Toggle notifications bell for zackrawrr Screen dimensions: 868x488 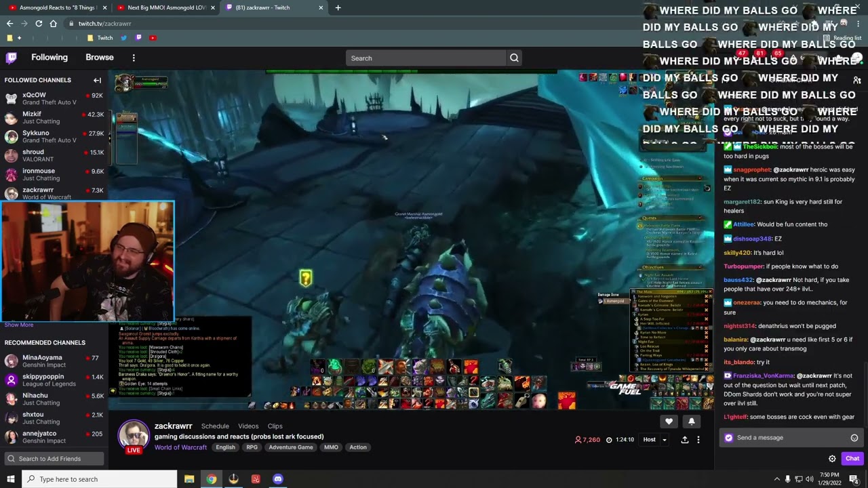pyautogui.click(x=691, y=422)
